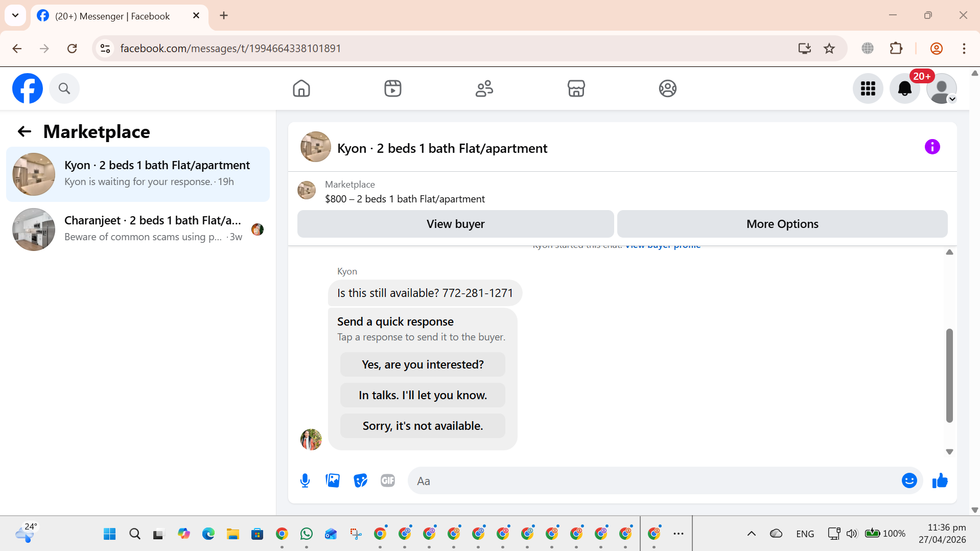Screen dimensions: 980x551
Task: Open the Marketplace storefront icon
Action: (x=576, y=88)
